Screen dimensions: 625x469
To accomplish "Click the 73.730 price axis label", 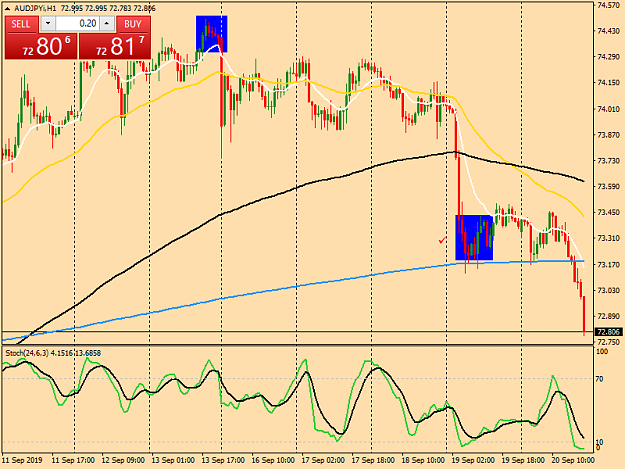I will tap(609, 161).
